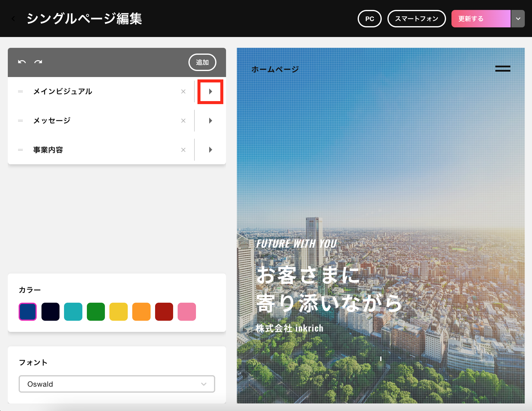Expand the メインビジュアル section settings
Viewport: 532px width, 411px height.
pyautogui.click(x=210, y=91)
